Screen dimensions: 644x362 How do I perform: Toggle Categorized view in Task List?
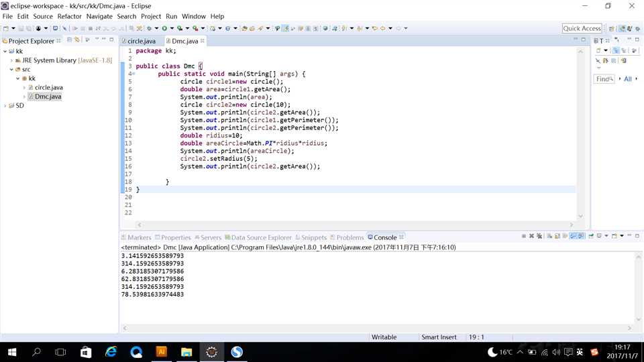(x=616, y=50)
